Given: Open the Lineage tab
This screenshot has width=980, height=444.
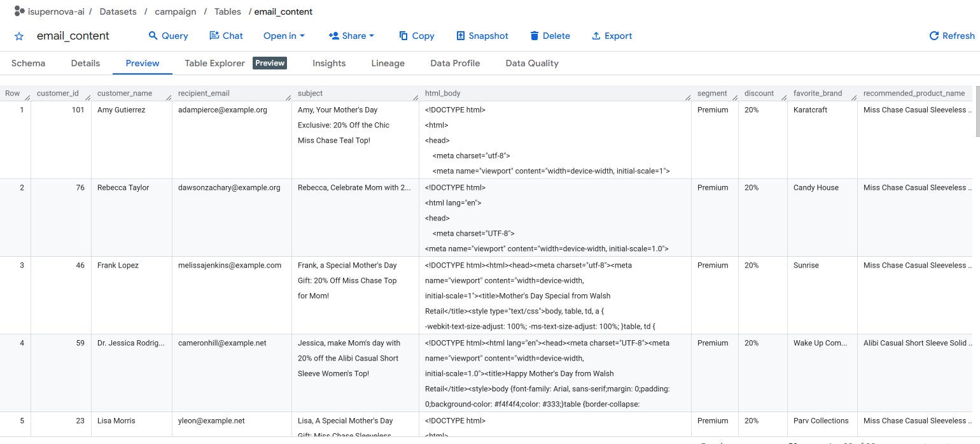Looking at the screenshot, I should point(388,63).
